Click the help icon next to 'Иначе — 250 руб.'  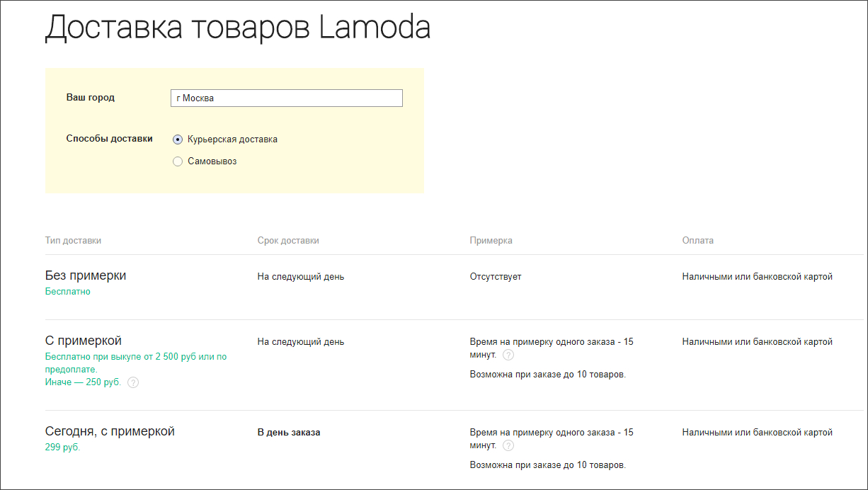[133, 382]
